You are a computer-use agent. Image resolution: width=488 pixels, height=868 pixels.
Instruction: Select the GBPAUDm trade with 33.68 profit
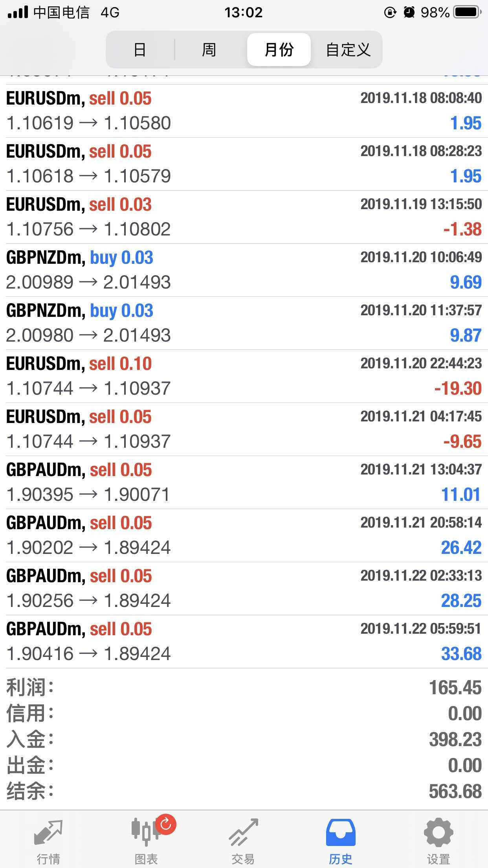click(244, 642)
